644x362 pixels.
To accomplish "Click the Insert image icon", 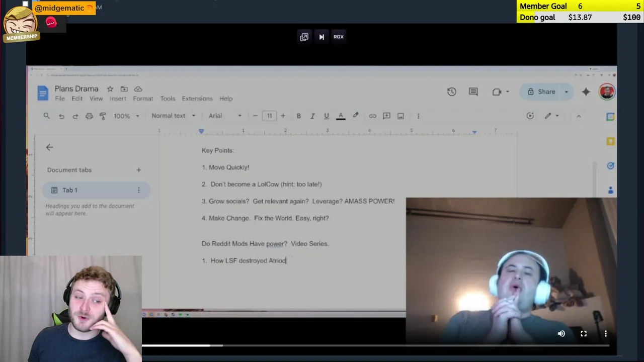I will [x=400, y=116].
